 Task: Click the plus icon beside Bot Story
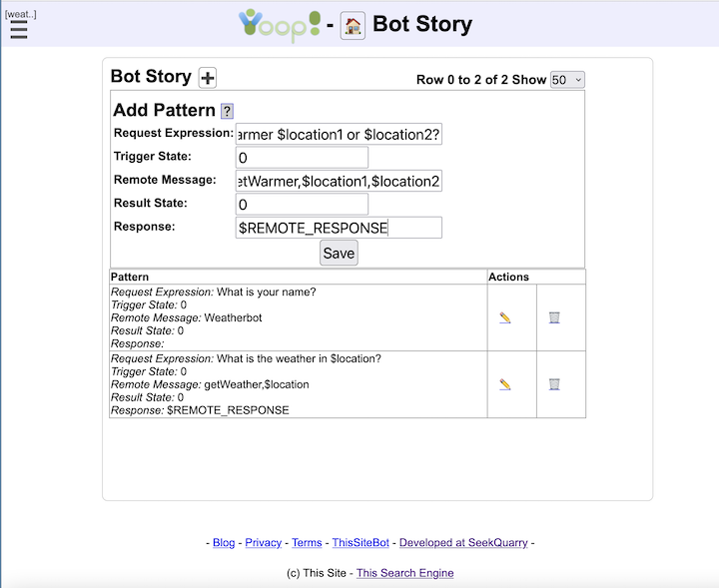pyautogui.click(x=208, y=78)
